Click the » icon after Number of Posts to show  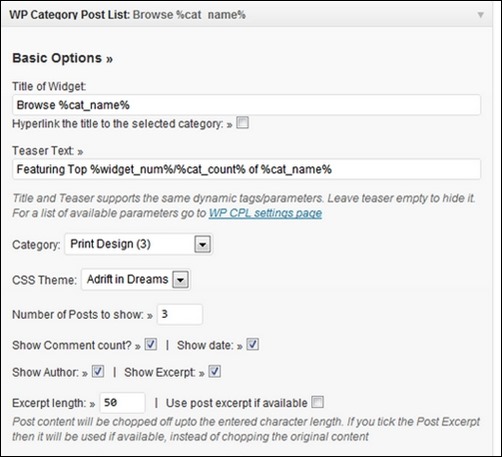pos(150,316)
